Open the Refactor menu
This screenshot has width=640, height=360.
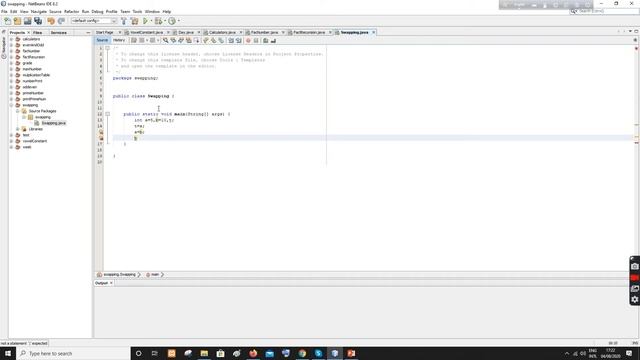(71, 11)
